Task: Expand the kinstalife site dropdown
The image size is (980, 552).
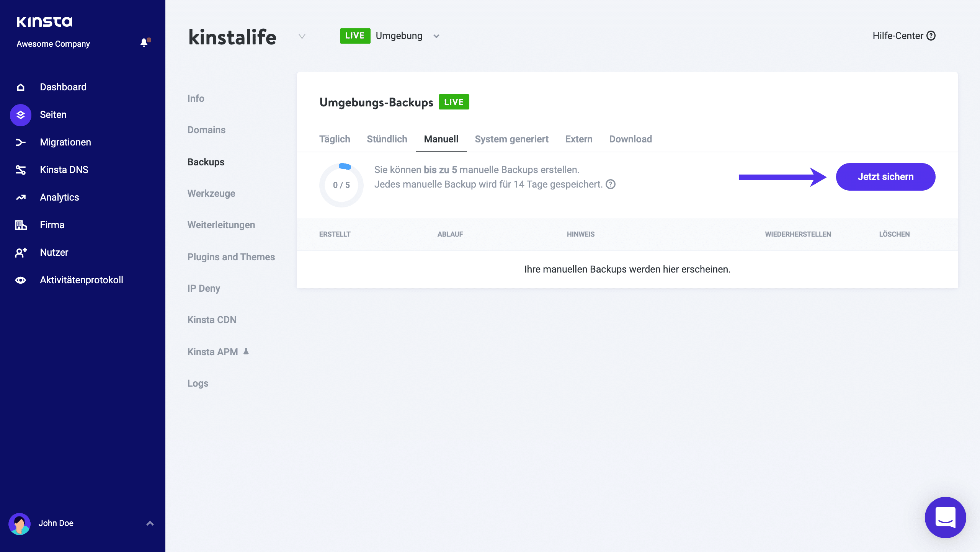Action: click(302, 37)
